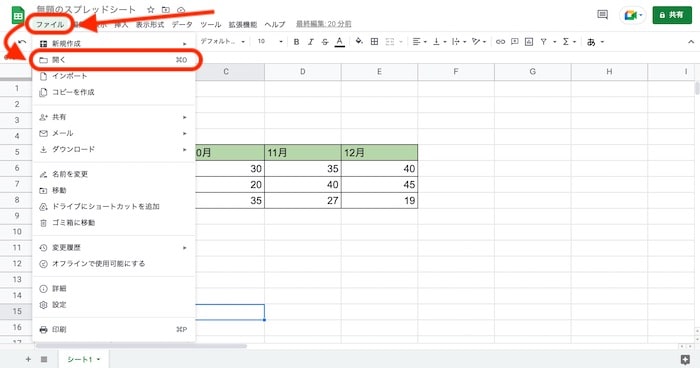Screen dimensions: 700x368
Task: Select インポート in the menu
Action: (114, 76)
